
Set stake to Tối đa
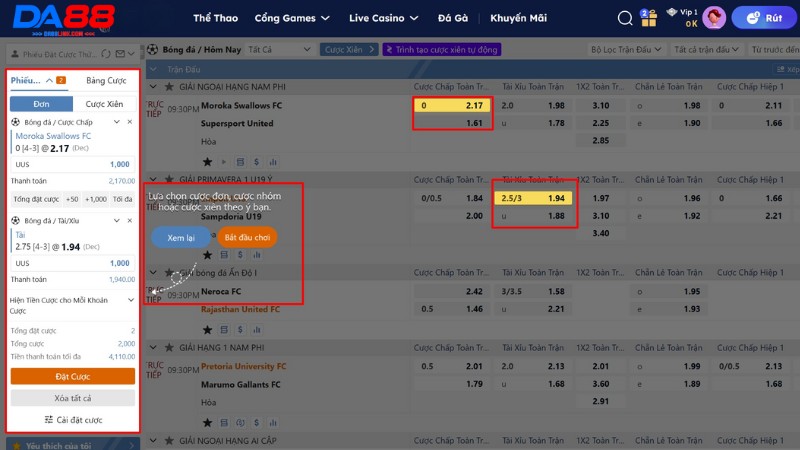tap(122, 199)
